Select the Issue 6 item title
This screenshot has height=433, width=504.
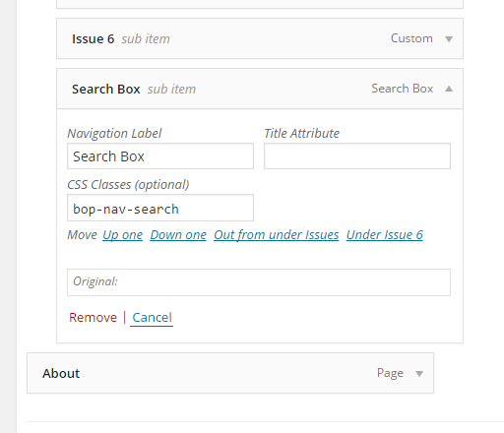pyautogui.click(x=93, y=39)
